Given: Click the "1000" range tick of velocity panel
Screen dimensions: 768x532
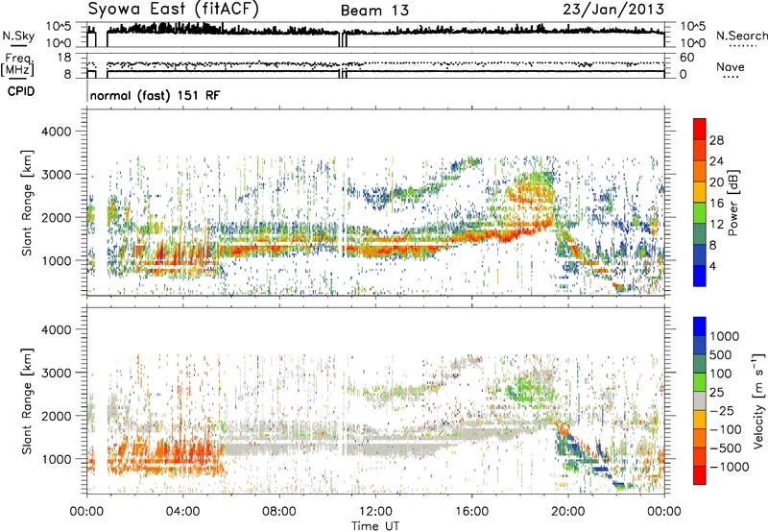Looking at the screenshot, I should (56, 459).
